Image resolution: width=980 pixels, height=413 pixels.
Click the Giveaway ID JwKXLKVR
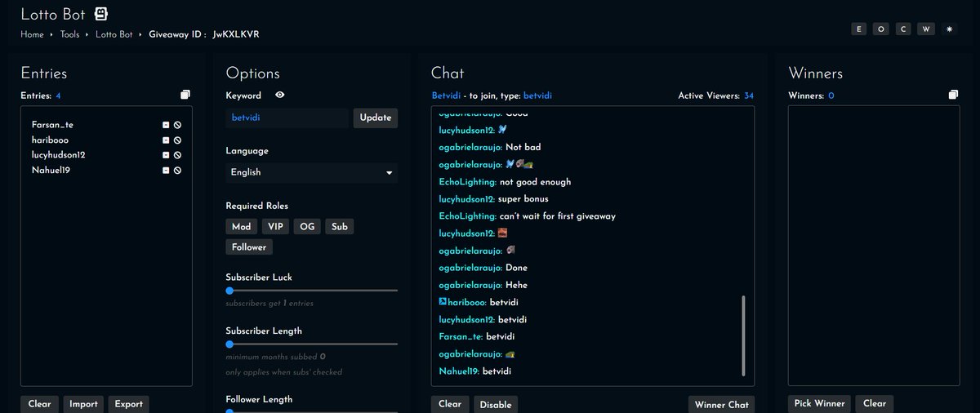point(236,35)
